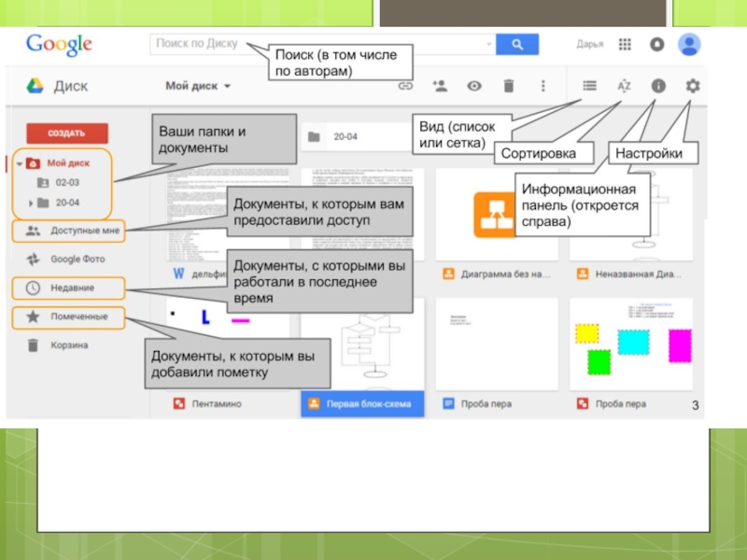Open the three-dot more actions menu
The height and width of the screenshot is (560, 747).
tap(543, 86)
